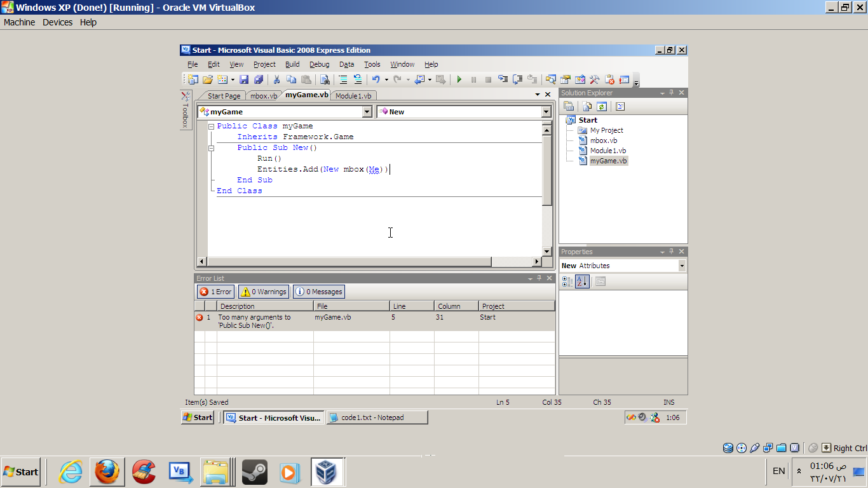Click the code editor vertical scrollbar thumb
This screenshot has height=488, width=868.
point(547,170)
